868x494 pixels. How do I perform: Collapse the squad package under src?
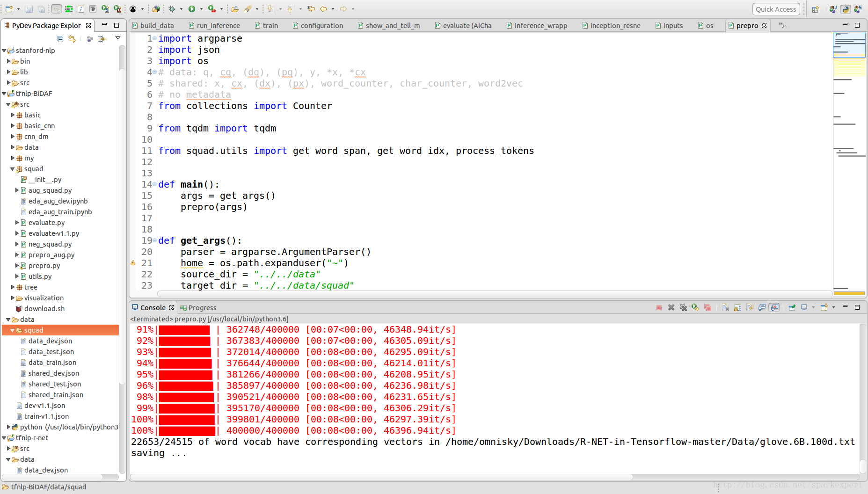click(x=13, y=169)
